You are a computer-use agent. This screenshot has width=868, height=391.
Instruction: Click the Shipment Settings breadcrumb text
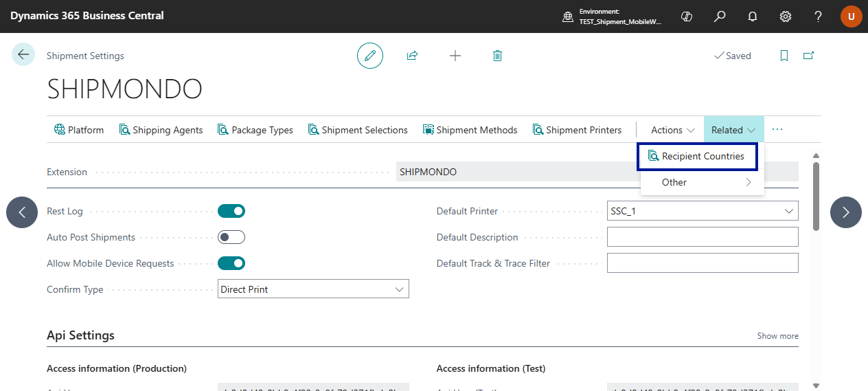[x=85, y=56]
